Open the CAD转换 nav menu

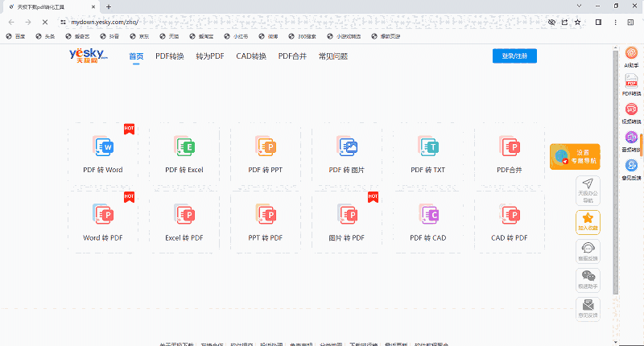[x=251, y=56]
